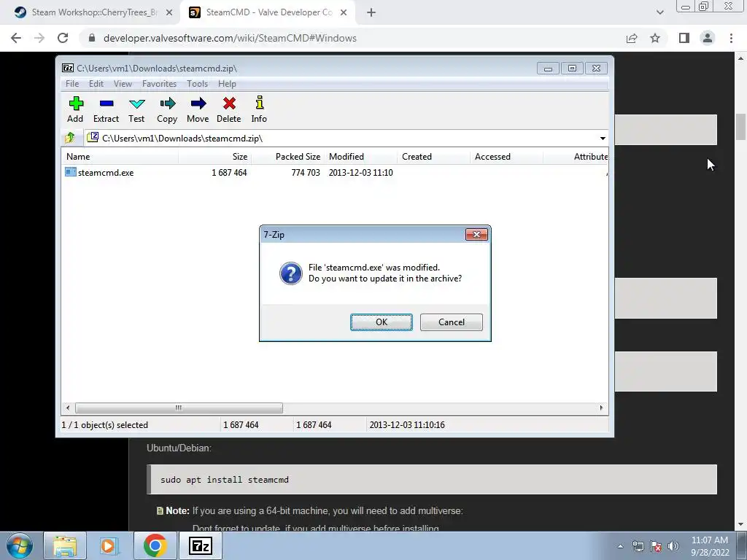
Task: Sort by the Created column header
Action: (x=433, y=157)
